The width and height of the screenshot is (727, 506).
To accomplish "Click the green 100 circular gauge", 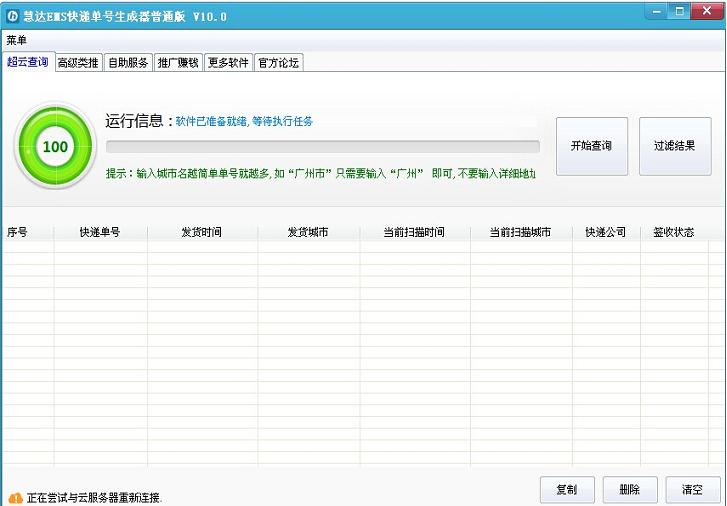I will click(55, 147).
